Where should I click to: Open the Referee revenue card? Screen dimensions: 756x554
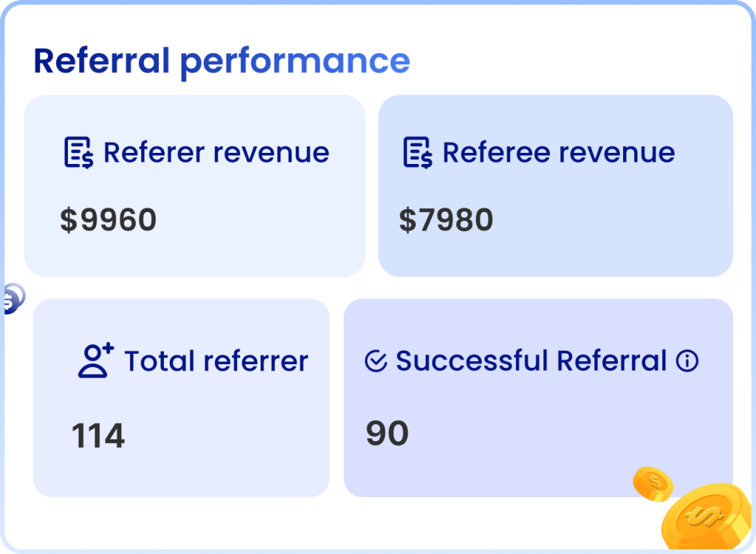[555, 186]
